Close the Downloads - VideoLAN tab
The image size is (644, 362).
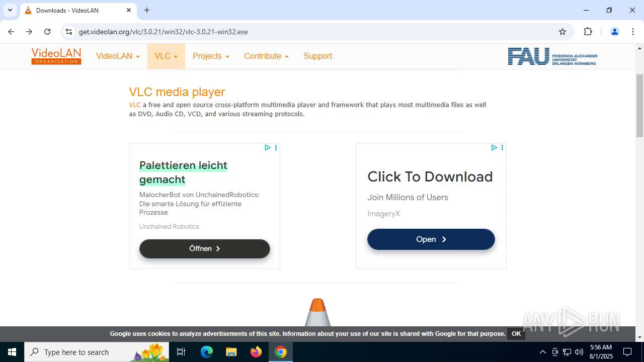pos(129,10)
